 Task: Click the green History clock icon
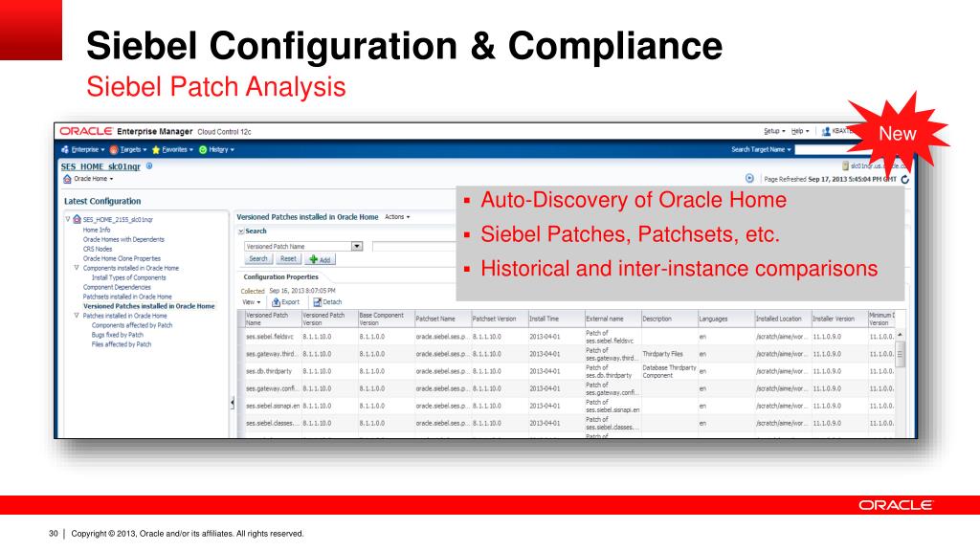coord(203,150)
